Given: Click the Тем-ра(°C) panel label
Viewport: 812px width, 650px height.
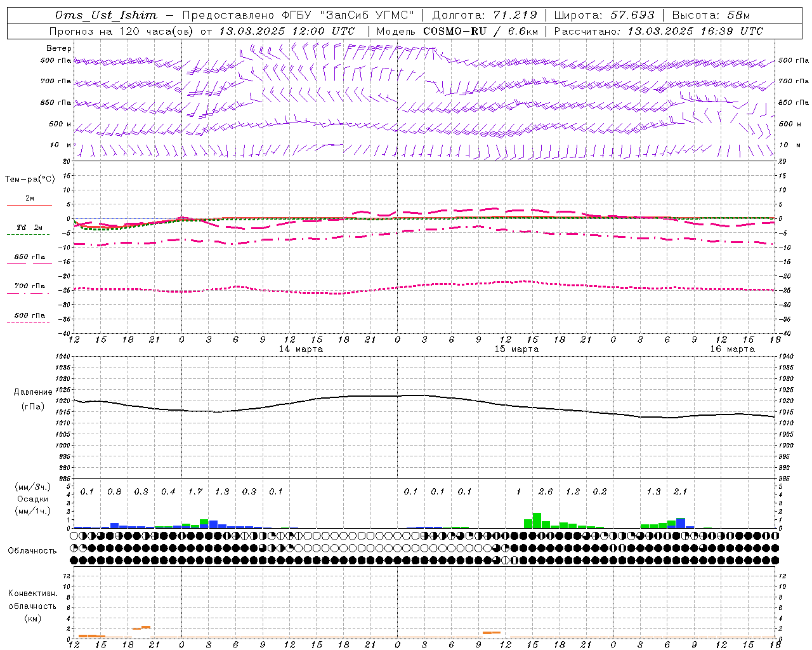Looking at the screenshot, I should [30, 180].
